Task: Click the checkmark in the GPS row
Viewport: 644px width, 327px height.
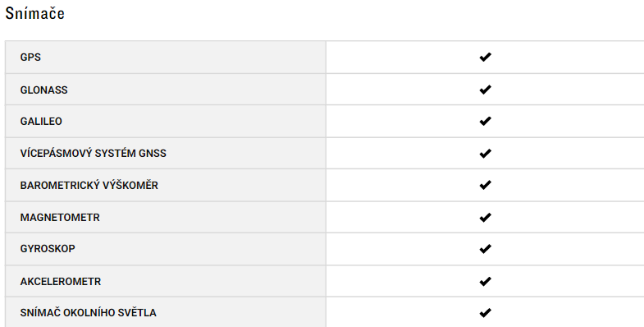Action: (485, 58)
